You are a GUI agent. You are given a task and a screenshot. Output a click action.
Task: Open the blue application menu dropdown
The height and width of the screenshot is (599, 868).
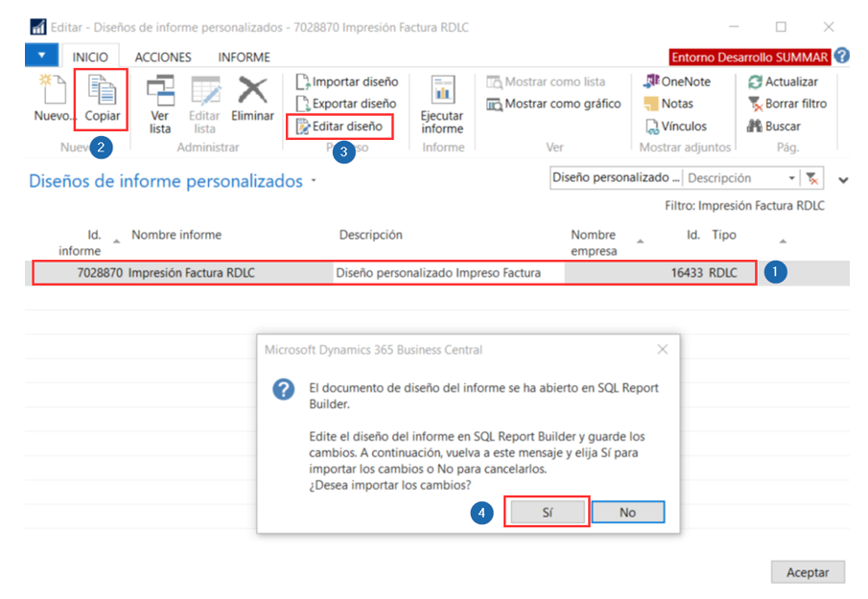coord(42,57)
